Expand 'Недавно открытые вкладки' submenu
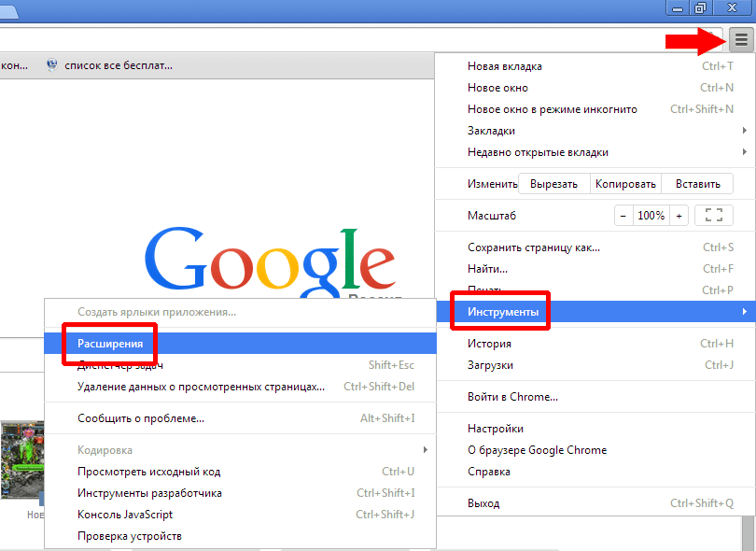Screen dimensions: 756x551 click(595, 152)
